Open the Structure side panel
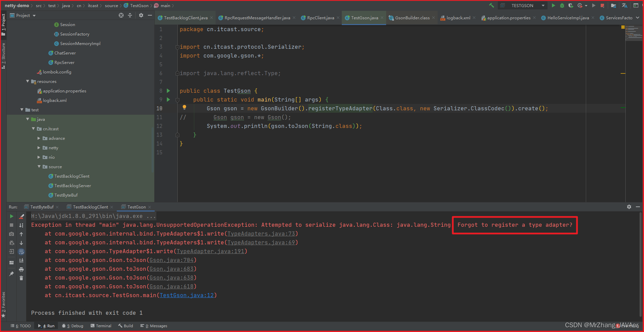Image resolution: width=644 pixels, height=332 pixels. [x=3, y=56]
